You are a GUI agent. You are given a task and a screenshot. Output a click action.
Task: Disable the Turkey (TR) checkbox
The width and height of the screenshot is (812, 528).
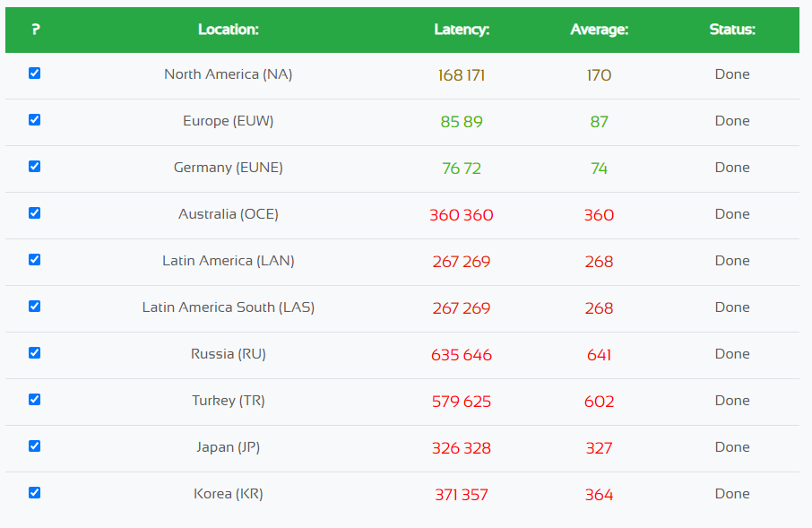tap(35, 400)
